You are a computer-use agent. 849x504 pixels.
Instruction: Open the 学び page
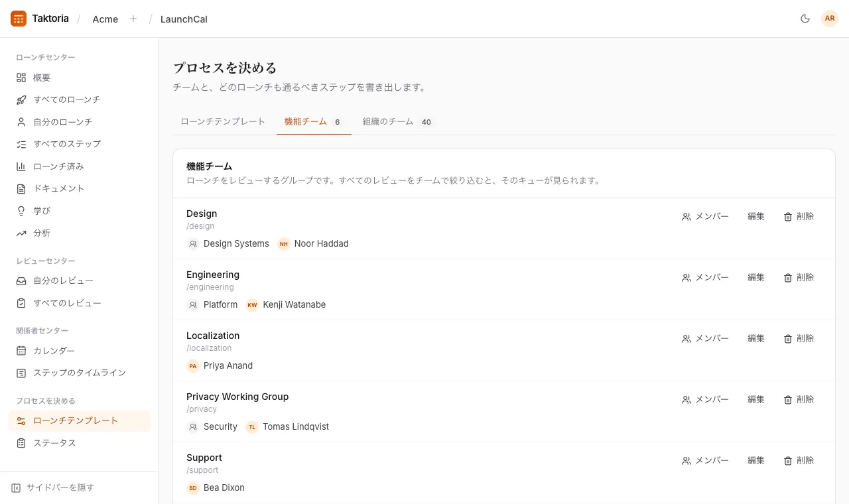click(x=80, y=211)
